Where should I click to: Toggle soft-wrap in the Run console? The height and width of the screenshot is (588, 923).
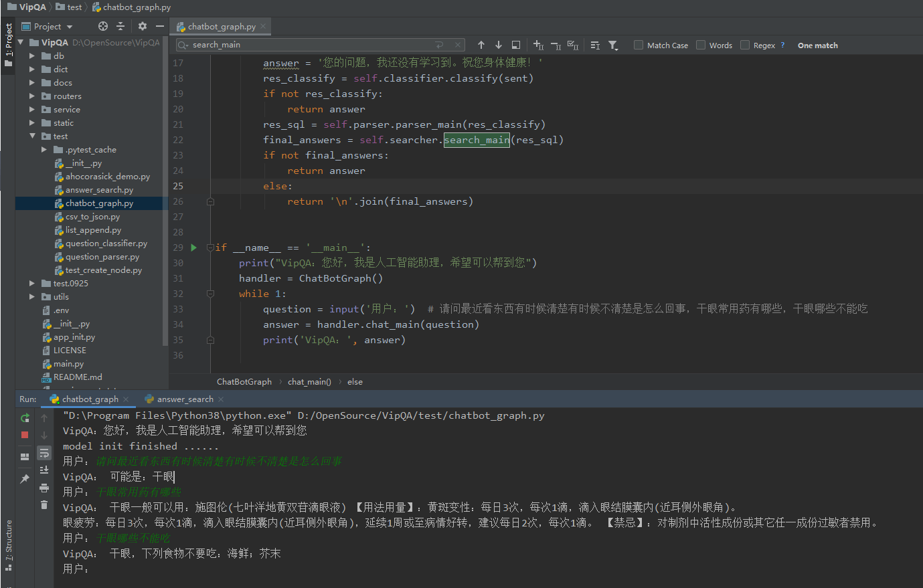point(44,453)
